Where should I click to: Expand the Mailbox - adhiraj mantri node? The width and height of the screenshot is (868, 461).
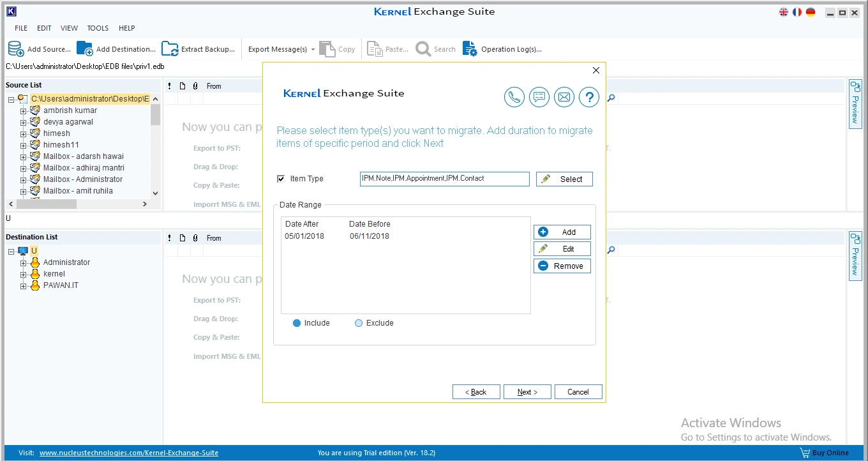coord(24,169)
